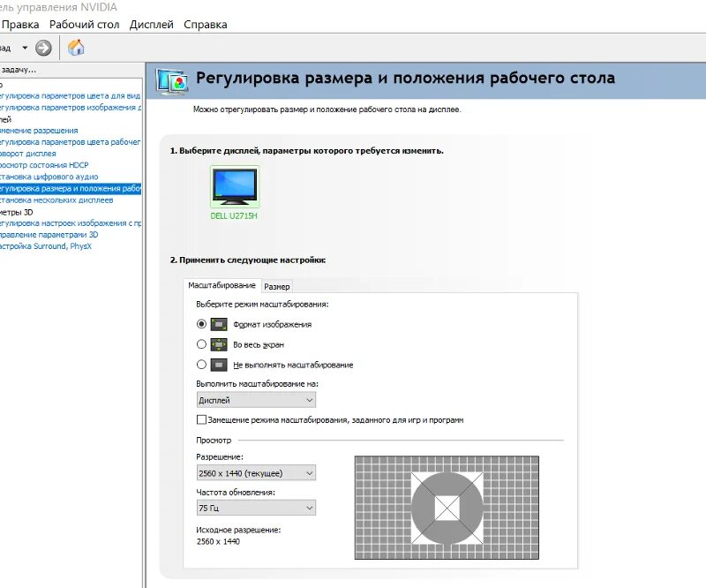The image size is (706, 588).
Task: Click the header desktop size and position icon
Action: [171, 81]
